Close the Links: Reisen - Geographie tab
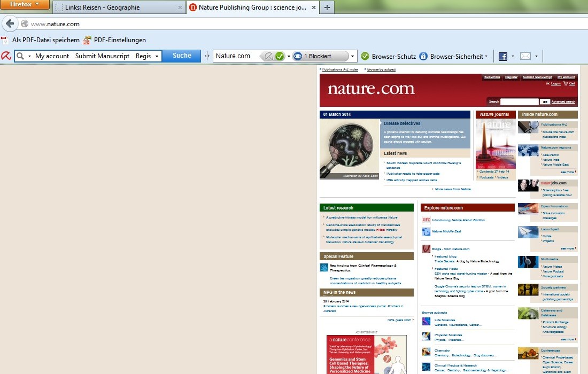Screen dimensions: 588x374 180,7
